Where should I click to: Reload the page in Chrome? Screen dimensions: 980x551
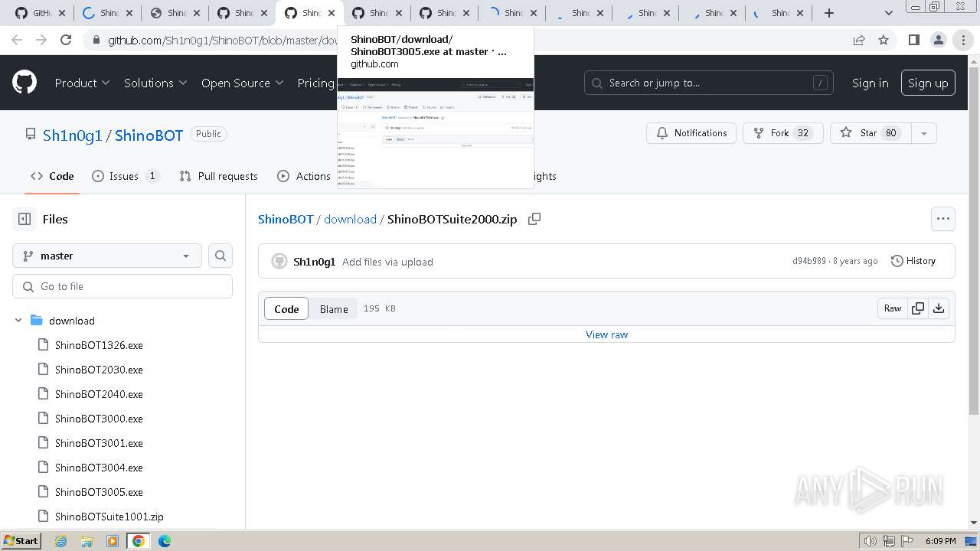(x=66, y=40)
